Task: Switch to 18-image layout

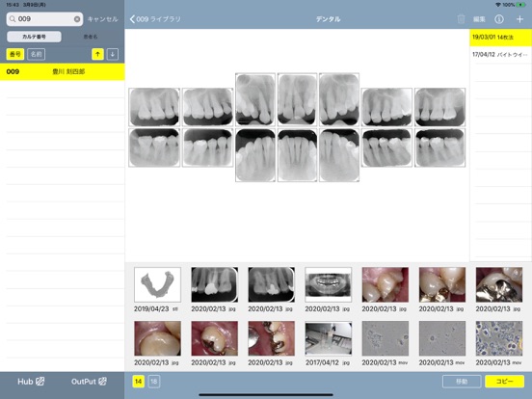Action: pyautogui.click(x=154, y=382)
